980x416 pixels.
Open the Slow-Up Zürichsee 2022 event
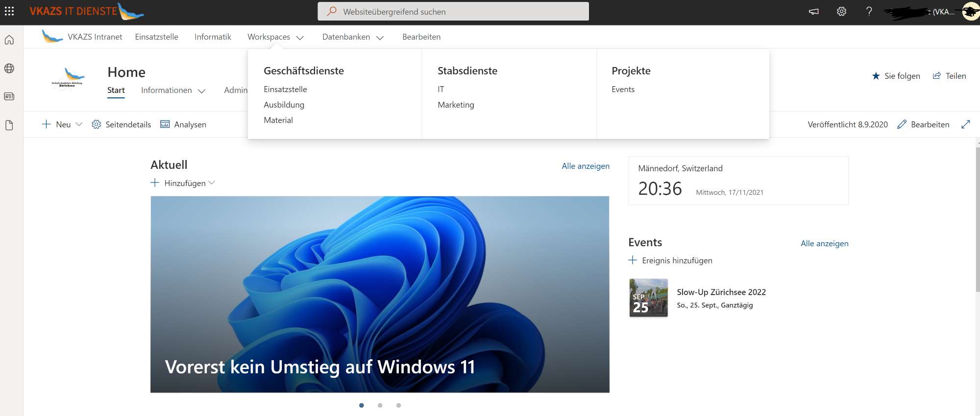pos(721,292)
